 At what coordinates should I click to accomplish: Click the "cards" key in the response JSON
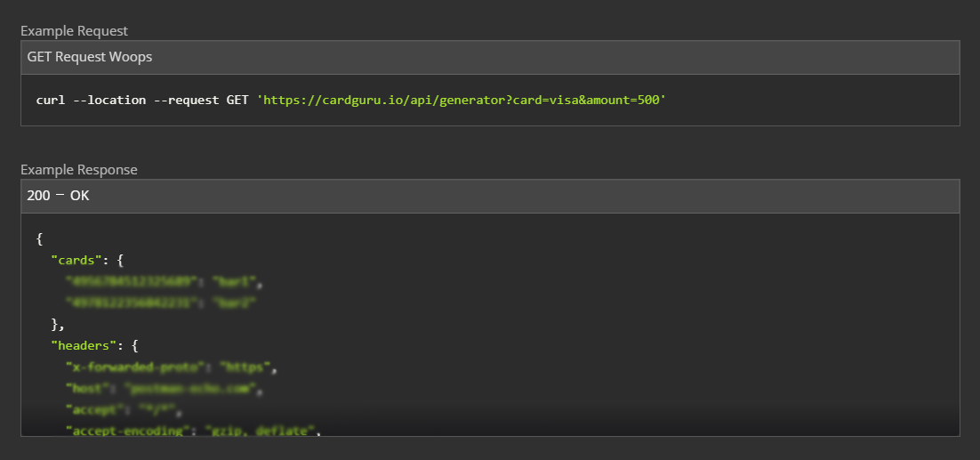pyautogui.click(x=76, y=260)
